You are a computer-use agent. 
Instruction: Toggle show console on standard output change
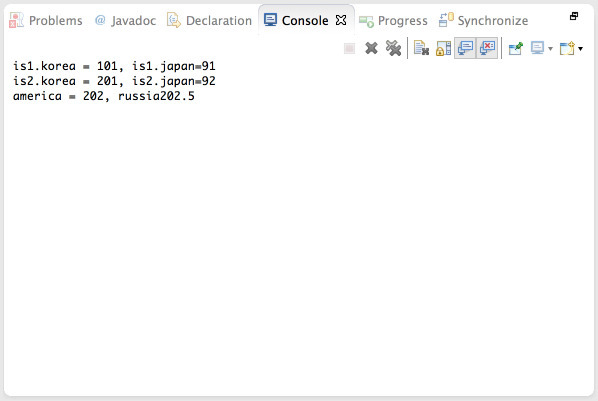[465, 48]
